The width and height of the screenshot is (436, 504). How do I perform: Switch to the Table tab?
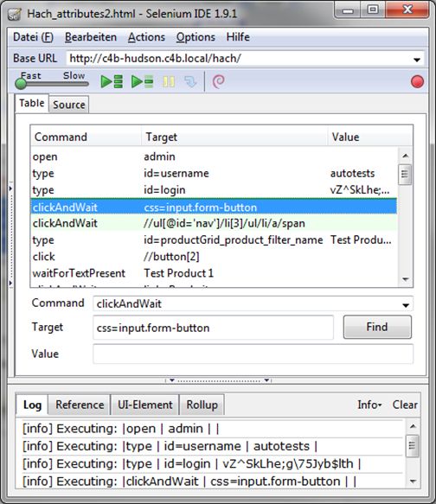31,103
